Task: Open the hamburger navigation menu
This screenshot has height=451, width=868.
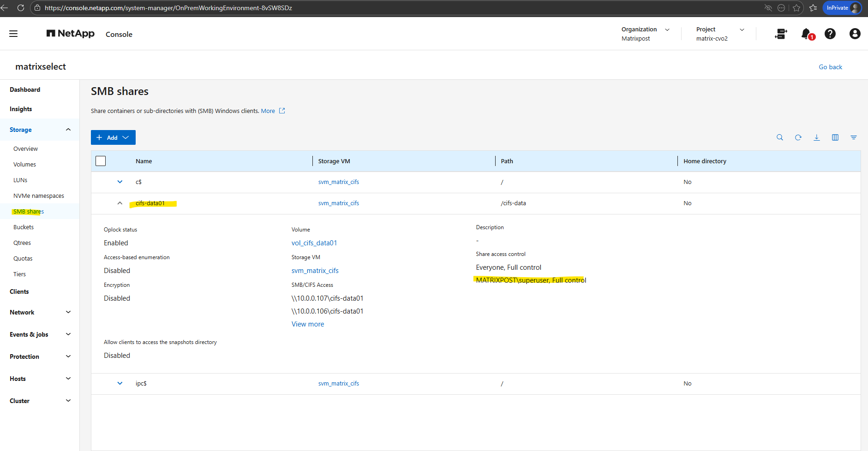Action: click(x=13, y=34)
